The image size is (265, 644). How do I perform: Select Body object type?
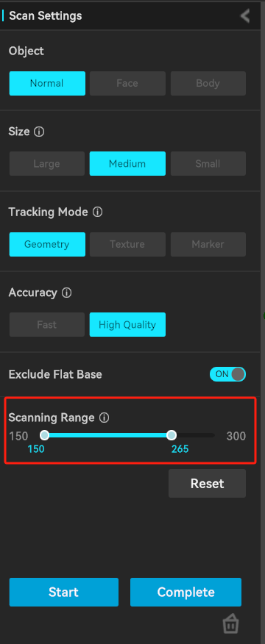(x=208, y=83)
